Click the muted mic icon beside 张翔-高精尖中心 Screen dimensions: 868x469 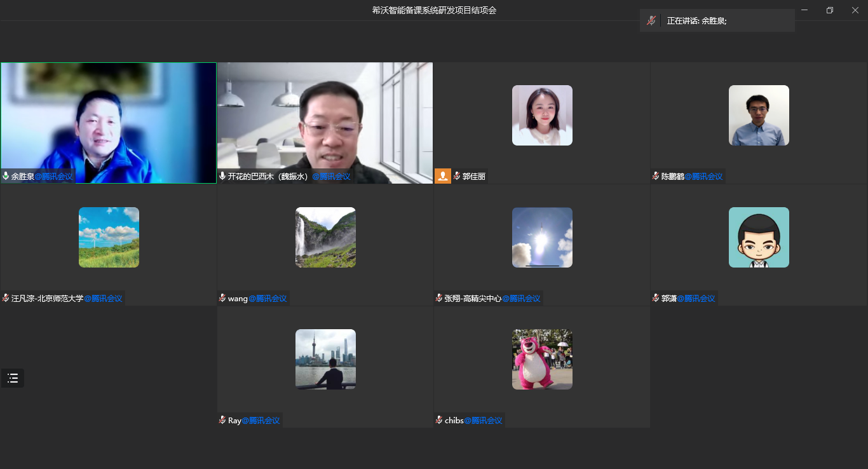pyautogui.click(x=439, y=298)
